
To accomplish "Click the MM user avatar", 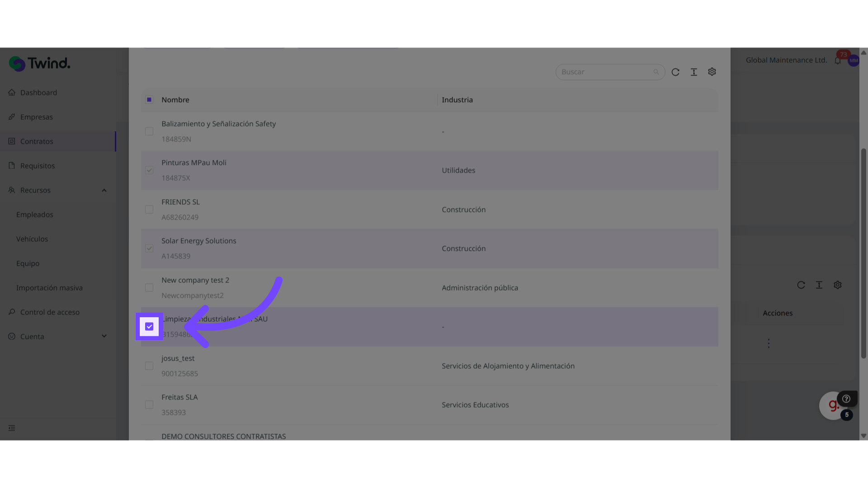I will click(854, 61).
